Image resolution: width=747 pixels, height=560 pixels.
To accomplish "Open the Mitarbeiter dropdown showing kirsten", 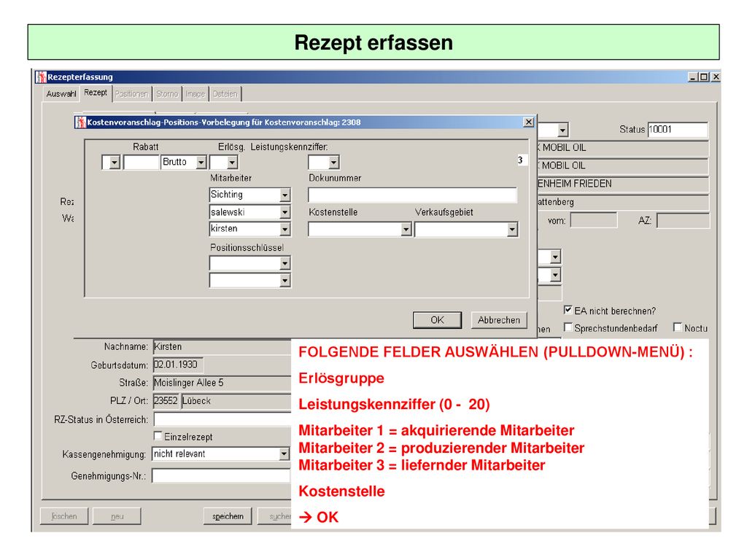I will [x=285, y=230].
